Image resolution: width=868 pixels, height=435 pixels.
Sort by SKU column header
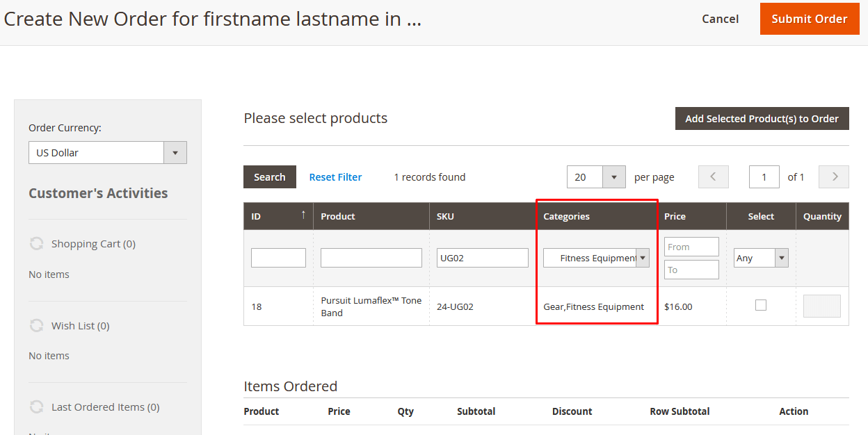(445, 216)
